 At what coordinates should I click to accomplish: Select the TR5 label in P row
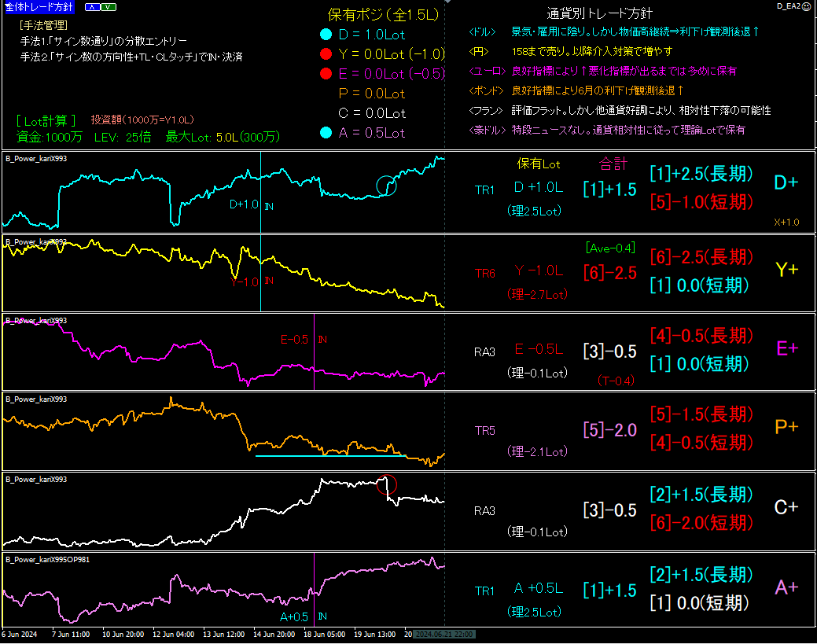pyautogui.click(x=484, y=430)
